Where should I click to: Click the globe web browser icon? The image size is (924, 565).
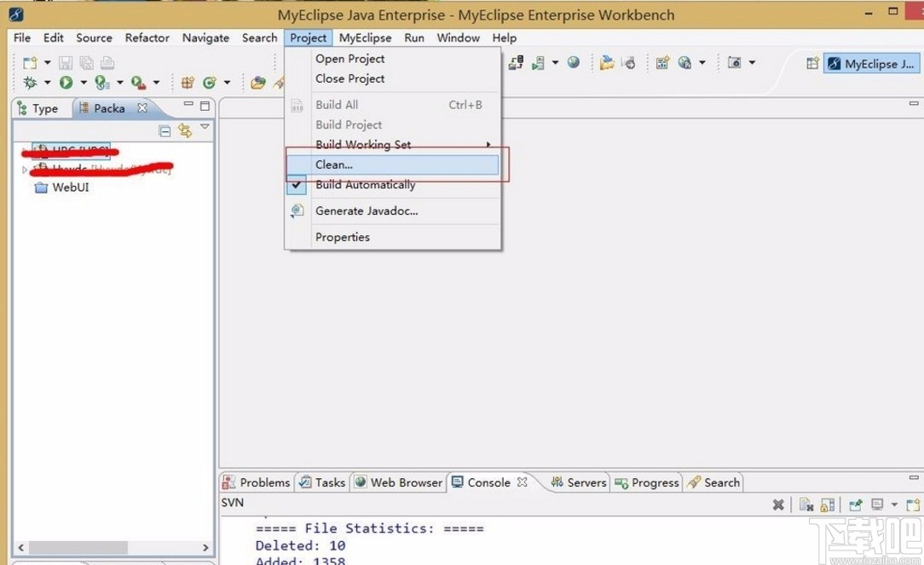tap(574, 62)
